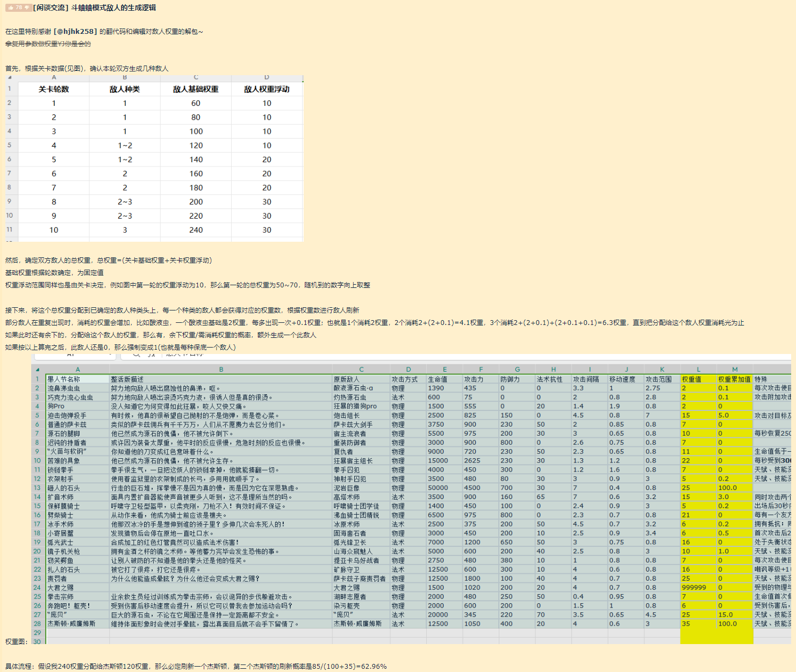The image size is (796, 672).
Task: Click the 提亚卡乌好战者 original enemy cell
Action: (x=361, y=560)
